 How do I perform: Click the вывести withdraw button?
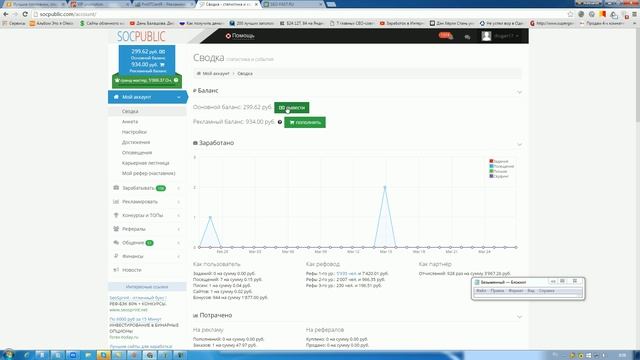click(291, 107)
